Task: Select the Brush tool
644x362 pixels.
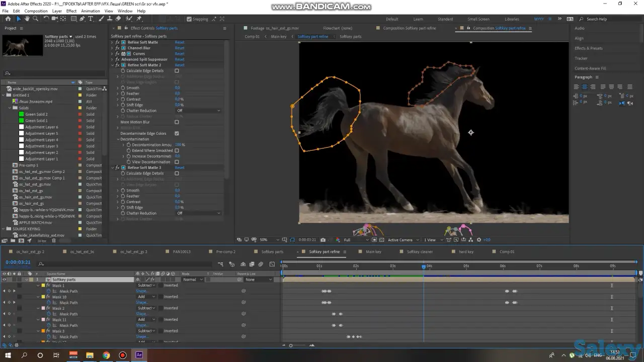Action: pos(101,19)
